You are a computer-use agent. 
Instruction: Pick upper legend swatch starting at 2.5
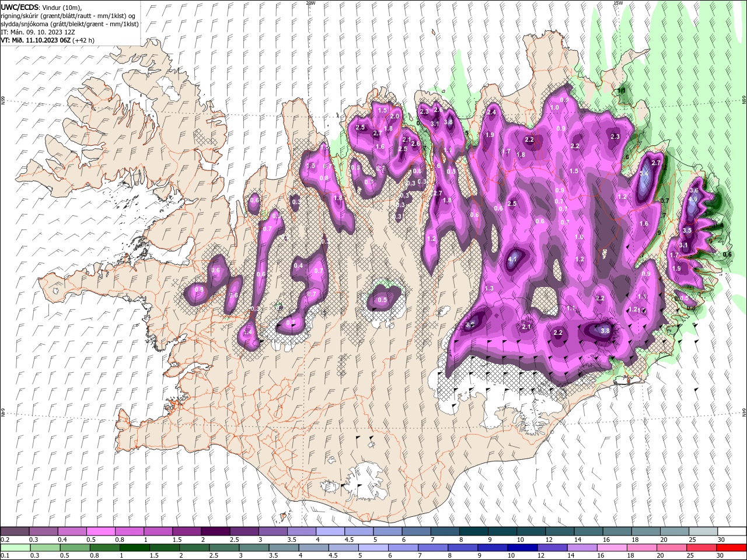click(244, 531)
